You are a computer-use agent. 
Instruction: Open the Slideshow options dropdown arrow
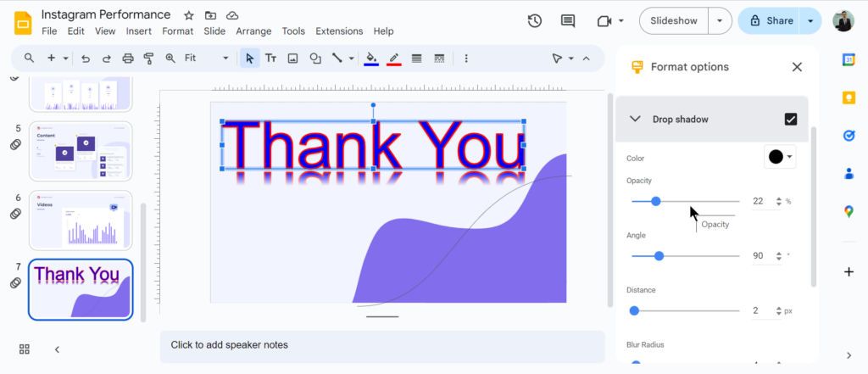click(x=721, y=21)
